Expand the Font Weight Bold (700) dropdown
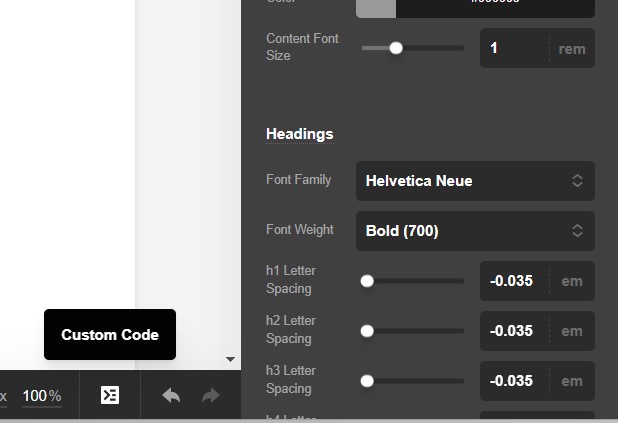Viewport: 618px width, 423px height. (475, 231)
